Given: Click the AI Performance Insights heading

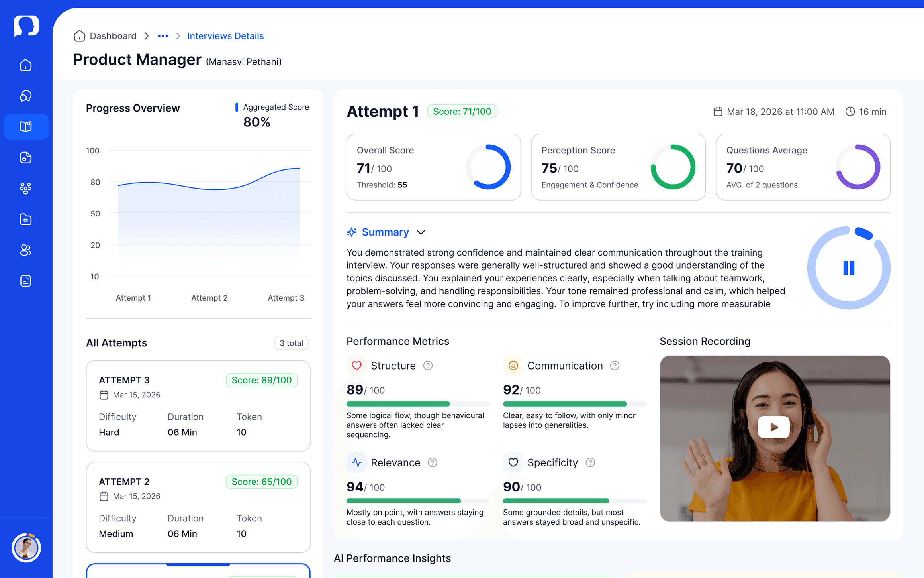Looking at the screenshot, I should (392, 558).
